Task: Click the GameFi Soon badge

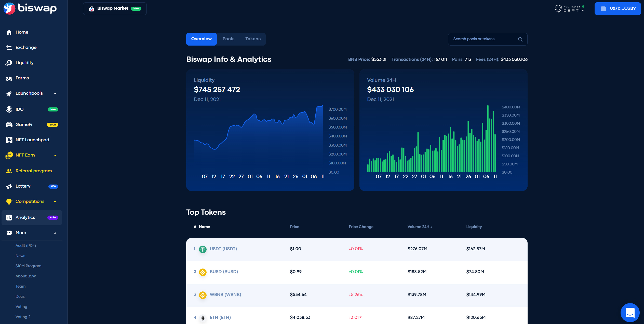Action: (x=52, y=125)
